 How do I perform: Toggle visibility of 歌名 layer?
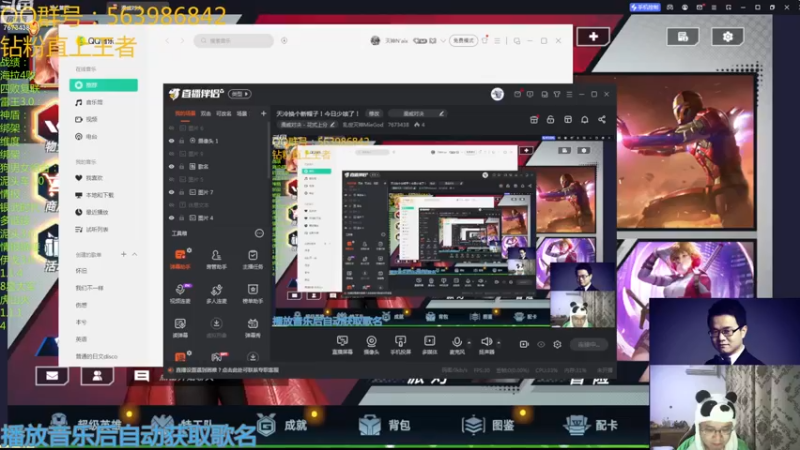coord(172,166)
